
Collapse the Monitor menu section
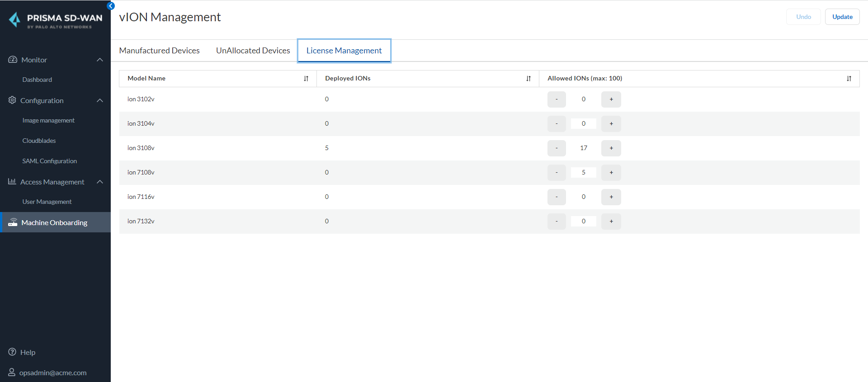point(100,60)
